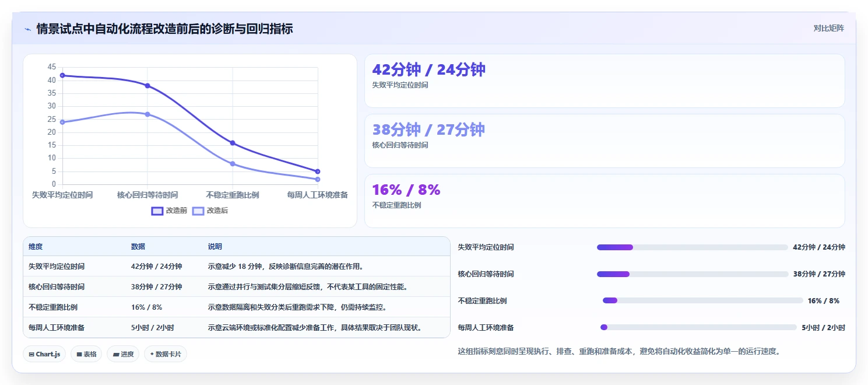
Task: Click the 5小时 / 2小时 value beside progress bar
Action: pos(823,327)
